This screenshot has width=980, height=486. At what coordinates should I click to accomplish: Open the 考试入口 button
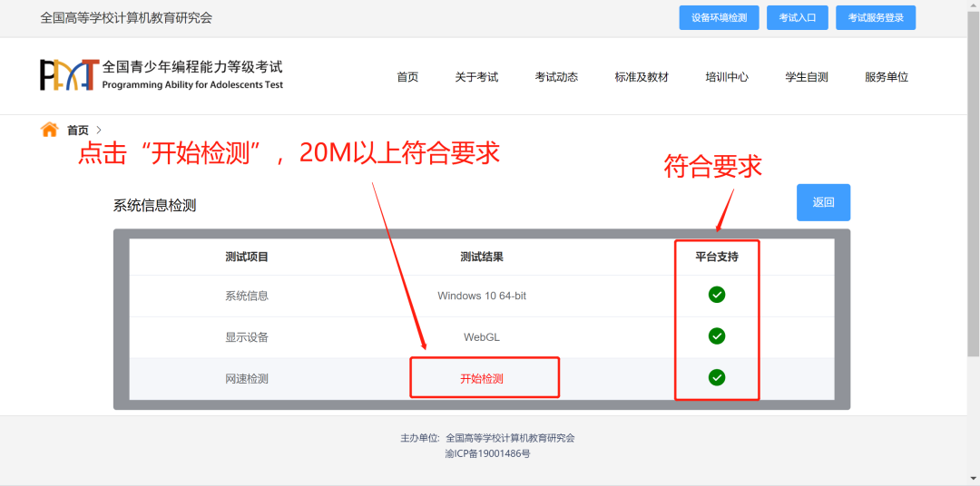coord(797,18)
